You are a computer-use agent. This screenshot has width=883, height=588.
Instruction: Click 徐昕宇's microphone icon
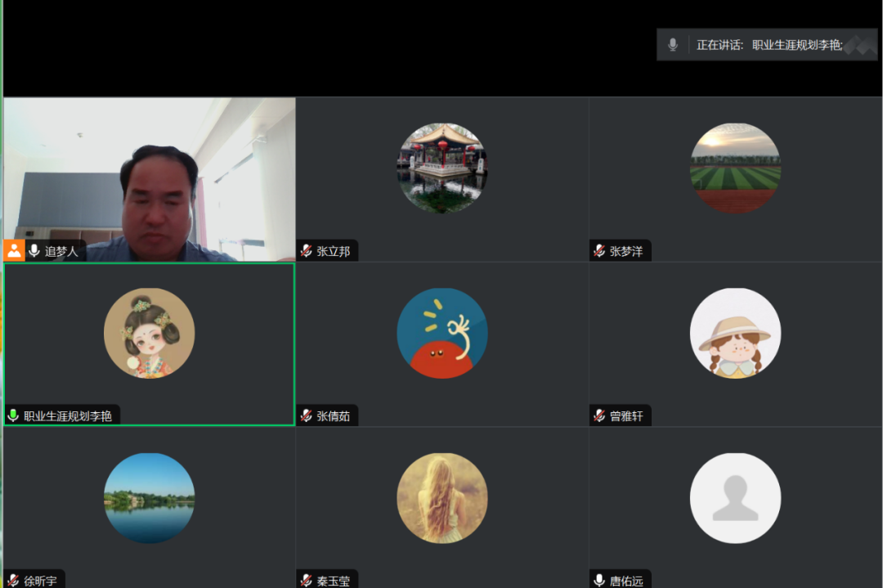coord(13,581)
